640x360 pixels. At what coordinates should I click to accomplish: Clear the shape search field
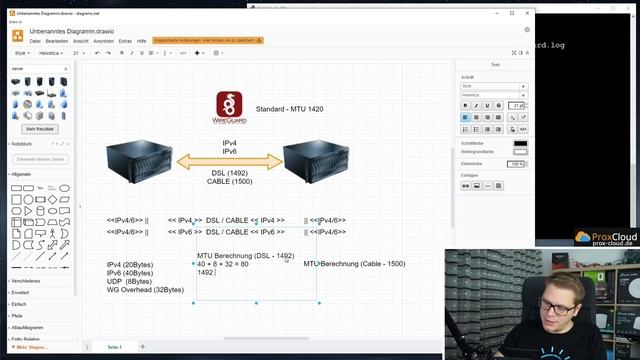66,69
